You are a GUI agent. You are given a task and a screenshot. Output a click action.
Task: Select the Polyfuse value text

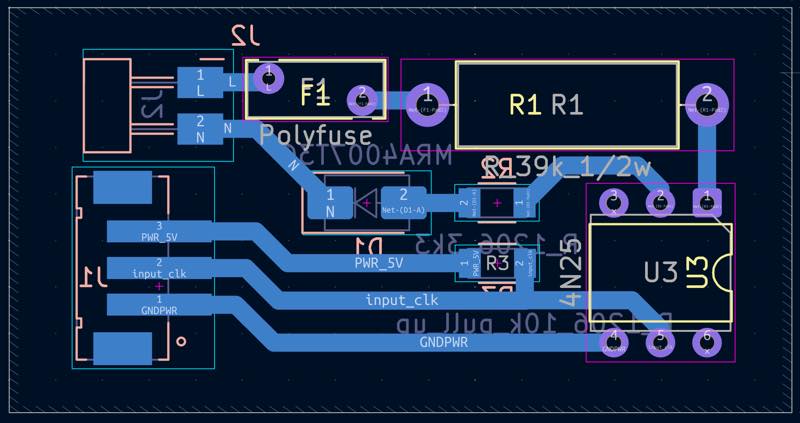point(316,136)
